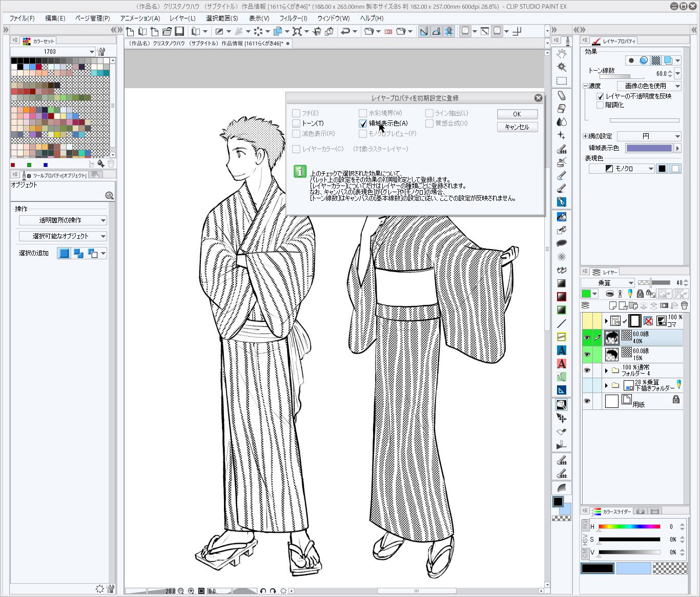The width and height of the screenshot is (700, 597).
Task: Open the 乗算 blend mode dropdown
Action: point(608,283)
